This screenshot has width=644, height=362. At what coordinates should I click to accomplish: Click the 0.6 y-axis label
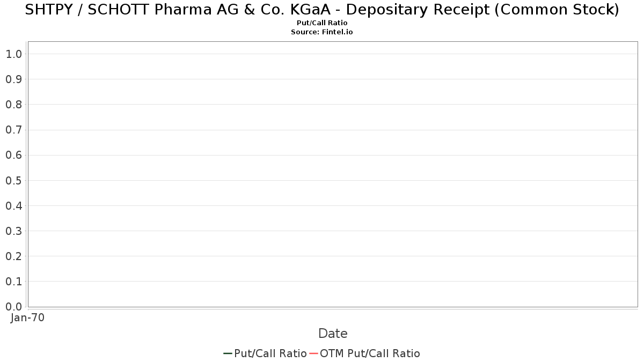(13, 155)
